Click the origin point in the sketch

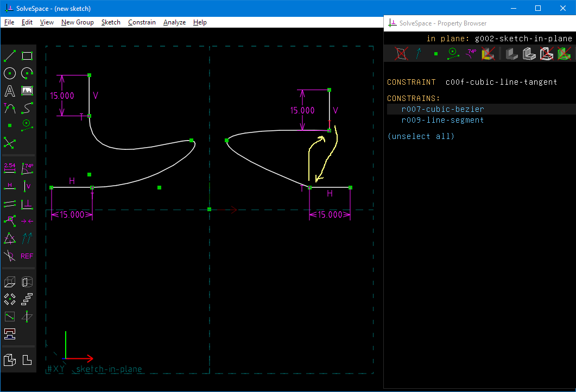click(x=209, y=210)
